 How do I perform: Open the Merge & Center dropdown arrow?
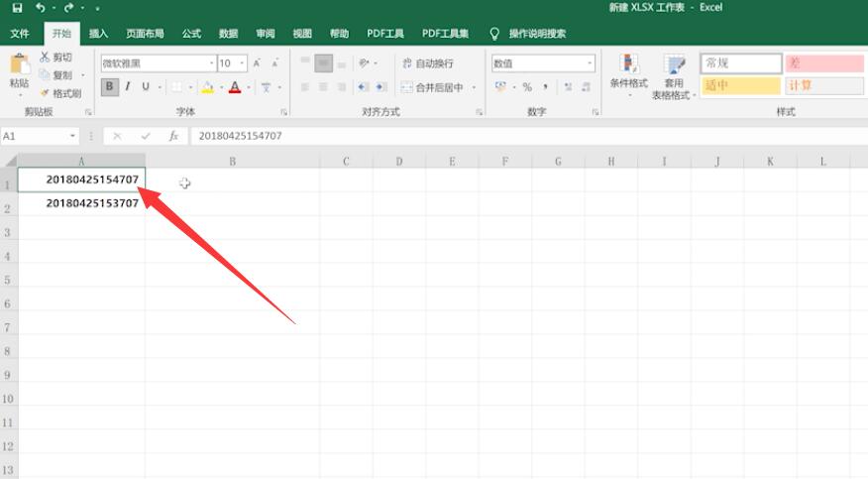pyautogui.click(x=474, y=87)
